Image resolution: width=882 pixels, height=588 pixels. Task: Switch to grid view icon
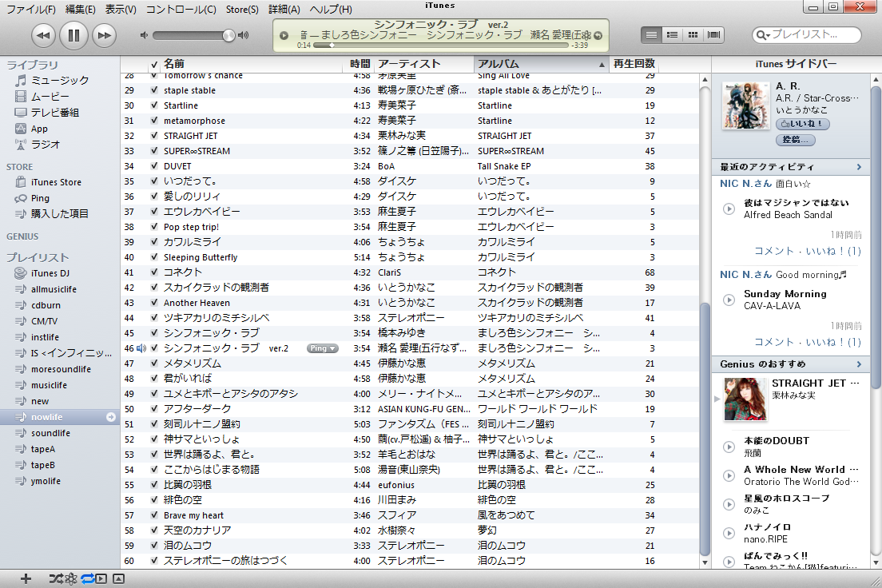(693, 35)
